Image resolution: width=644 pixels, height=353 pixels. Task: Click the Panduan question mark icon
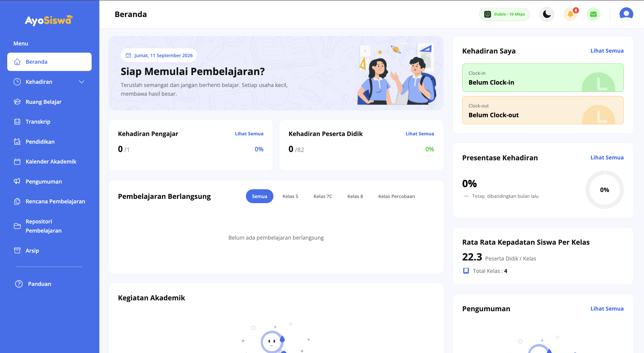(x=19, y=284)
